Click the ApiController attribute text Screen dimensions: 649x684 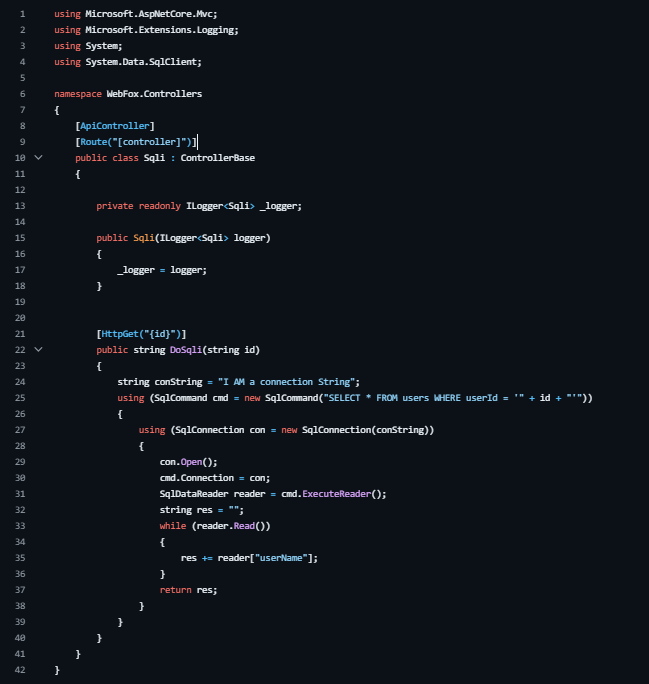pos(115,126)
